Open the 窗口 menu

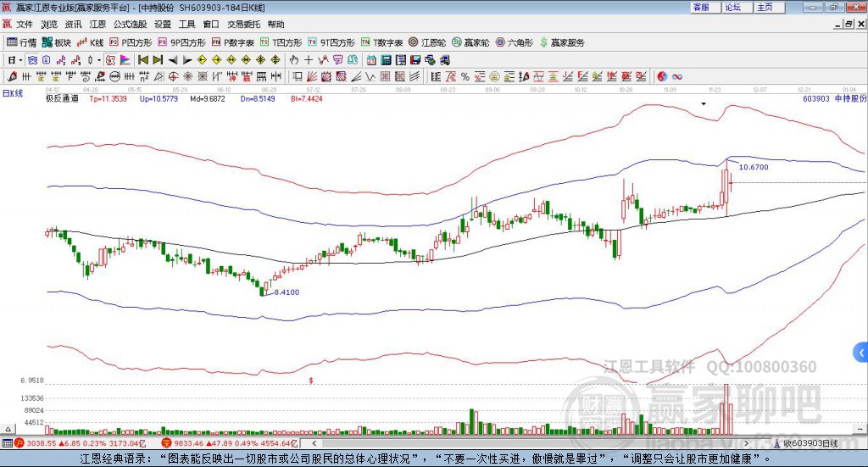pos(211,25)
